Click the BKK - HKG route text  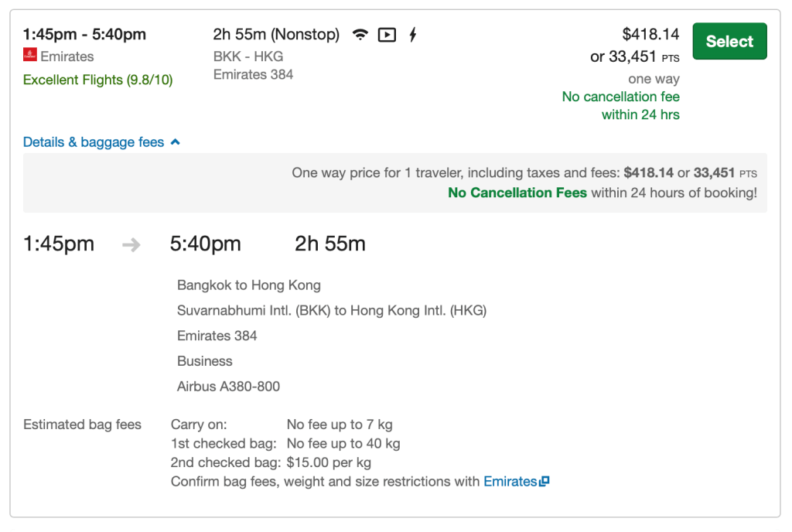pyautogui.click(x=248, y=56)
